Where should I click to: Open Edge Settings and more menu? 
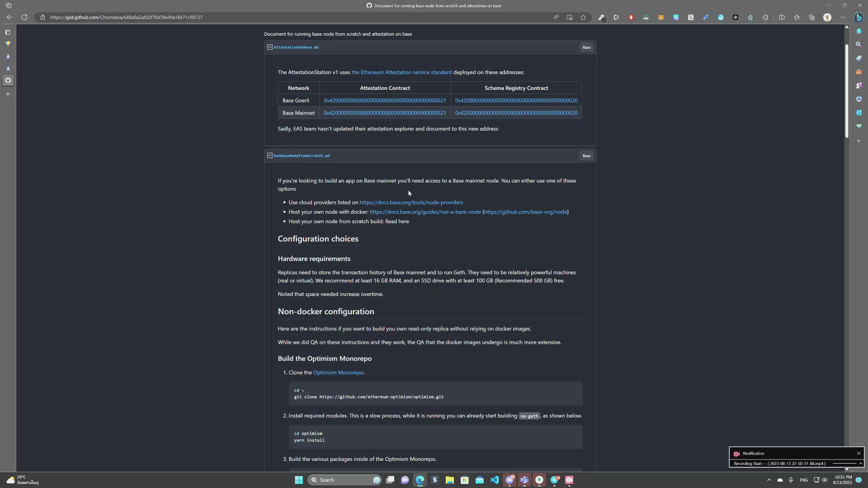(843, 17)
